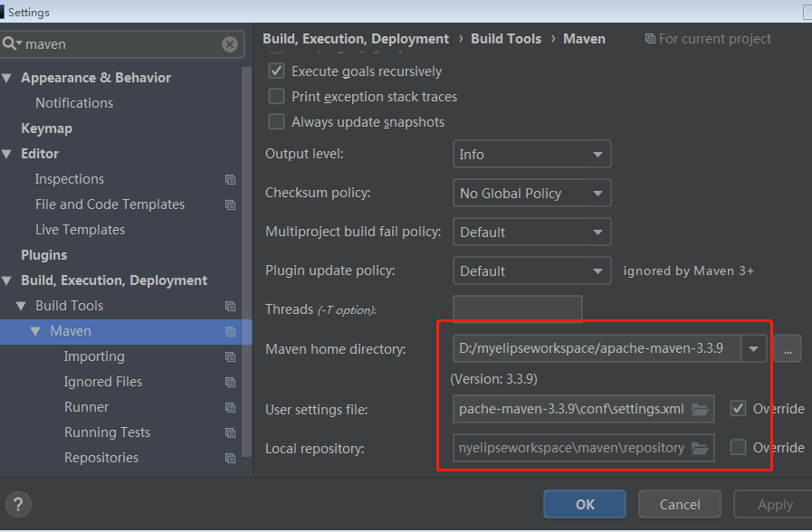Select Ignored Files under Maven
Viewport: 812px width, 532px height.
[x=103, y=382]
